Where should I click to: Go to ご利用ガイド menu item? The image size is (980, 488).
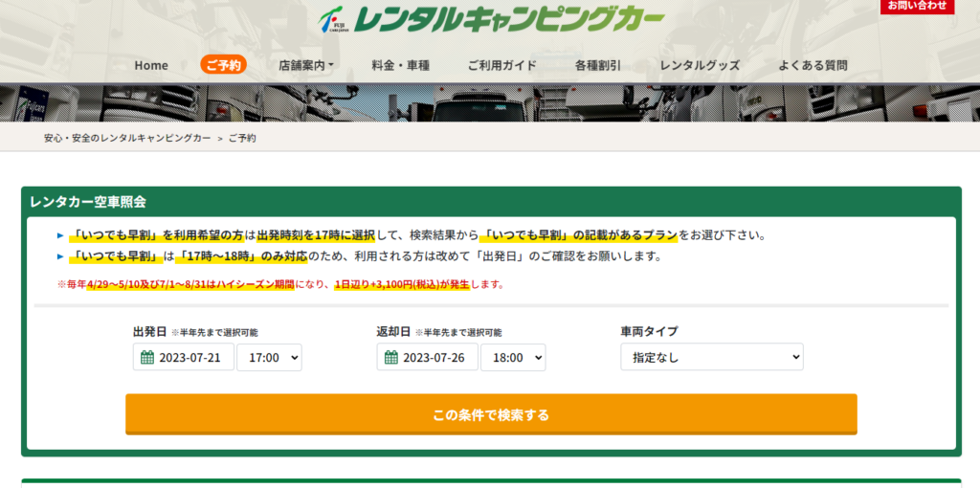tap(501, 65)
